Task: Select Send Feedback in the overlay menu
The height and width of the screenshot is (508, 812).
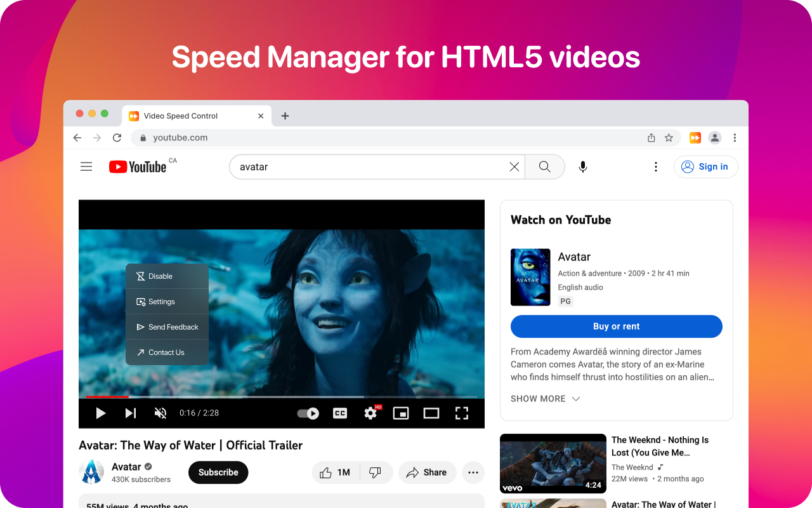Action: (167, 327)
